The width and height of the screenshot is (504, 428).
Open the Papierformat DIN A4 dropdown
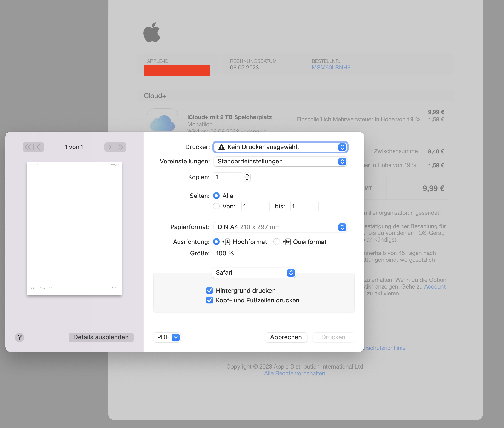point(280,227)
